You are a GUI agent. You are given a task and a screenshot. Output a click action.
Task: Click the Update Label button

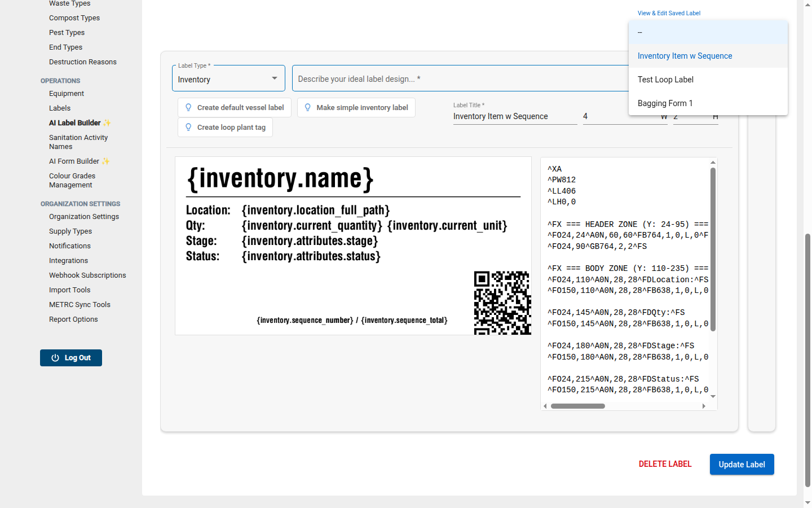[x=742, y=464]
